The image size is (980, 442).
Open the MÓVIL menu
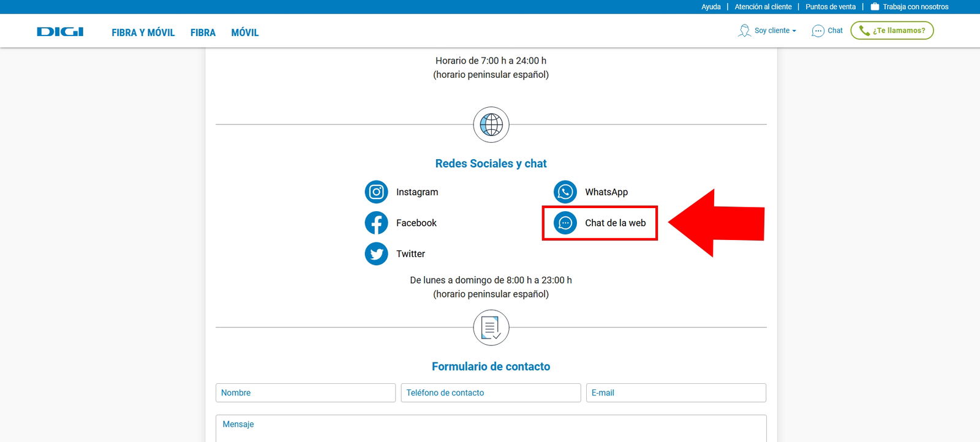(245, 32)
